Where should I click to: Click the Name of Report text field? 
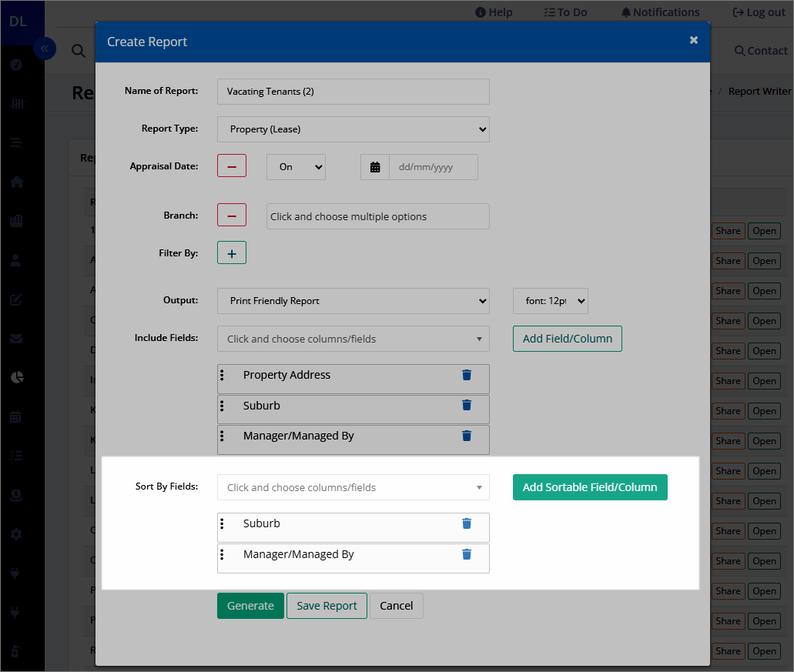(x=353, y=92)
